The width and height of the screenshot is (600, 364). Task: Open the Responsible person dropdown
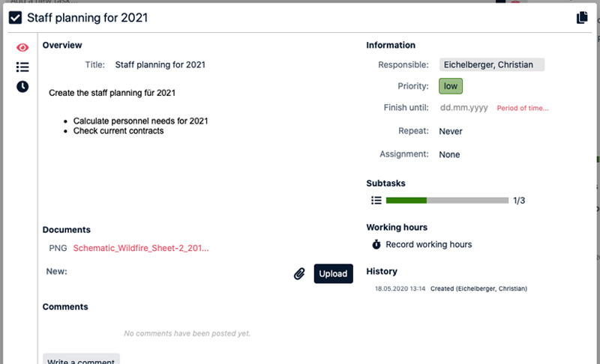pyautogui.click(x=491, y=64)
